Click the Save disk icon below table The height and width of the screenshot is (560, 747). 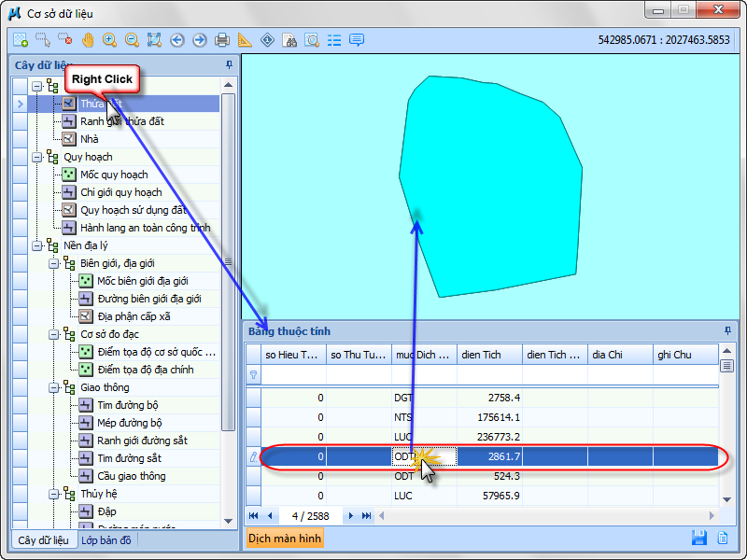click(698, 538)
